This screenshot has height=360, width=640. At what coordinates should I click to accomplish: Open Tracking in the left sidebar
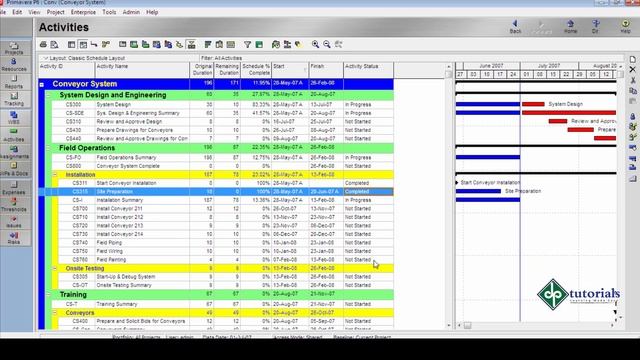pos(14,99)
